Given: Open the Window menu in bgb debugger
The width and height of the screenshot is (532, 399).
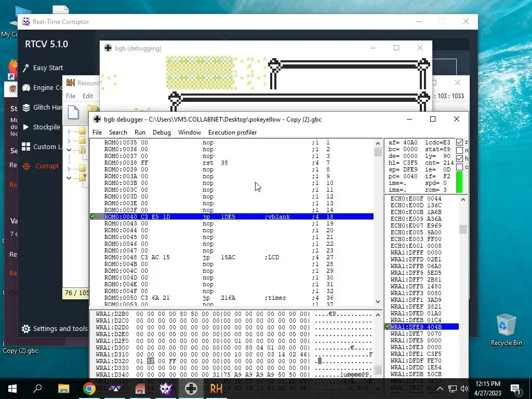Looking at the screenshot, I should [190, 132].
